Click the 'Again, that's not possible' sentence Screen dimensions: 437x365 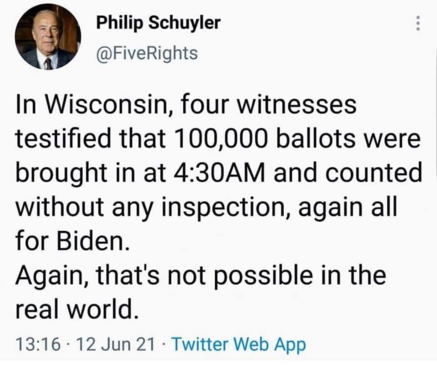pos(165,275)
